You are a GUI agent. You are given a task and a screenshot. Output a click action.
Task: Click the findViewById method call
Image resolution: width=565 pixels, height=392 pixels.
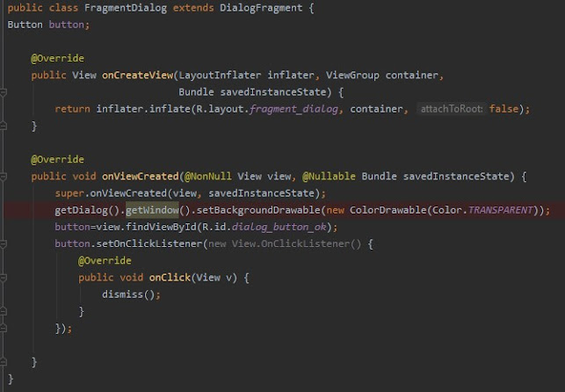(146, 227)
